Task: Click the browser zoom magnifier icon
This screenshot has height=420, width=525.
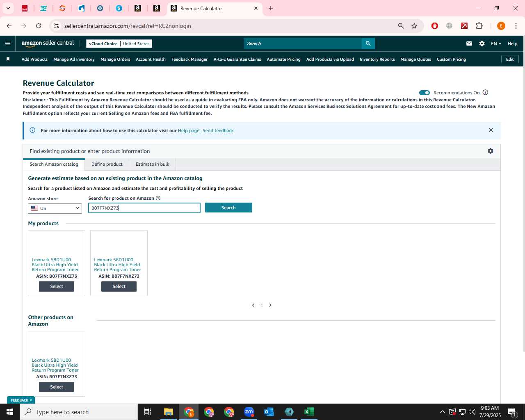Action: click(x=401, y=26)
